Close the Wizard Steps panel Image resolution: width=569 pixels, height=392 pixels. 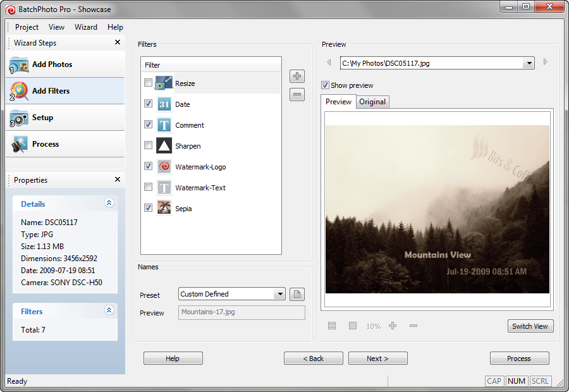pyautogui.click(x=118, y=42)
